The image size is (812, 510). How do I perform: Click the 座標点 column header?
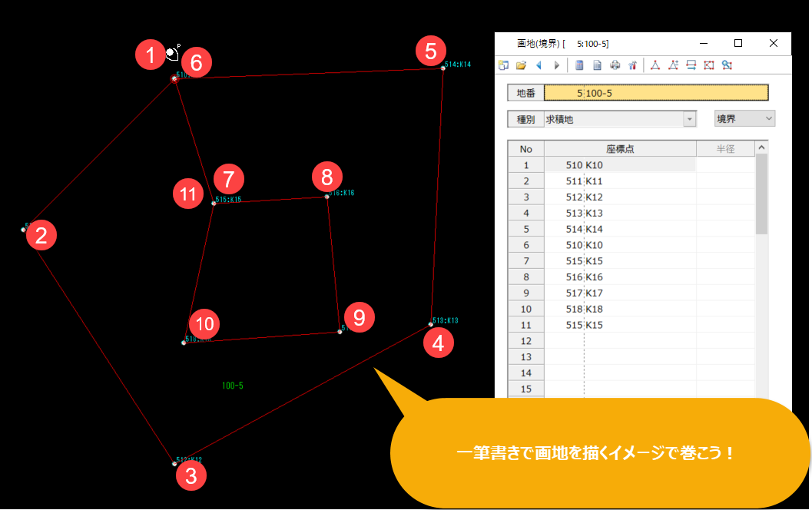point(619,148)
